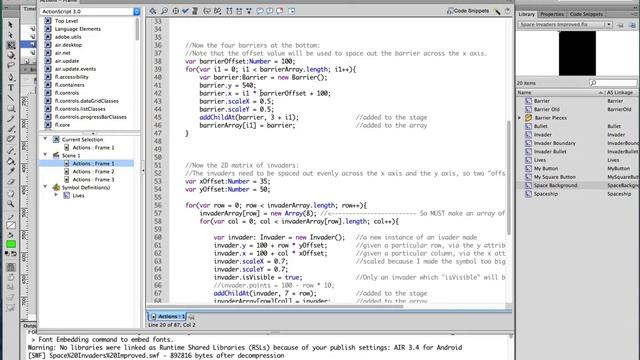This screenshot has height=360, width=640.
Task: Select the Invader Boundary library item
Action: 555,143
